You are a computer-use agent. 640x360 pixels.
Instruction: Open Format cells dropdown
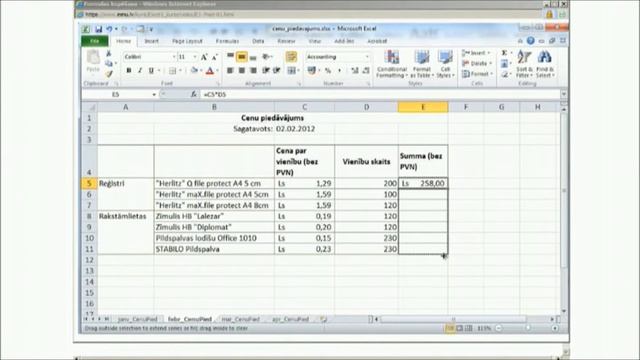[477, 74]
